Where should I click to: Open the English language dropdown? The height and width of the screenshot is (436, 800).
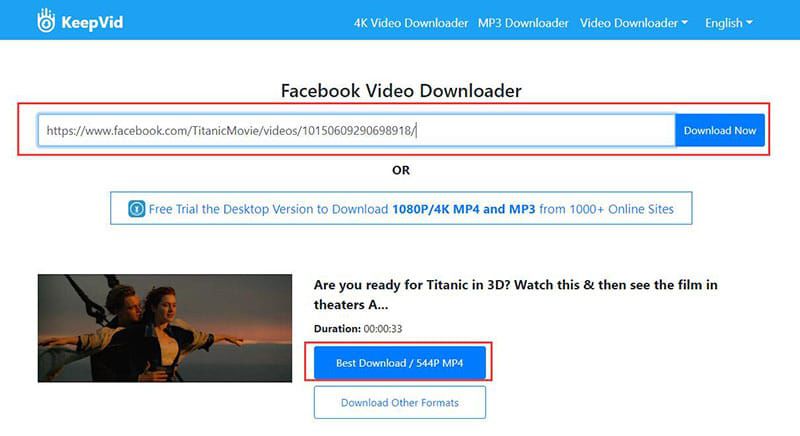pos(729,23)
